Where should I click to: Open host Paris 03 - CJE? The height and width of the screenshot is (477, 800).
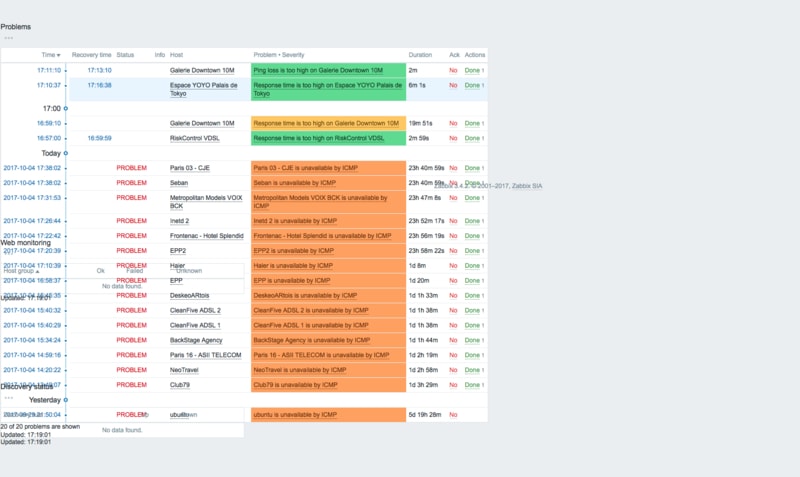[189, 168]
